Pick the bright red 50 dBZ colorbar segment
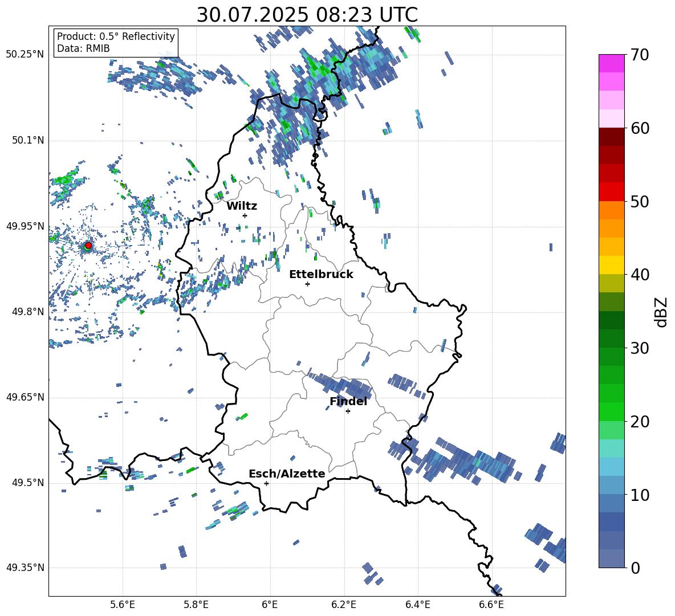Image resolution: width=675 pixels, height=616 pixels. (611, 192)
